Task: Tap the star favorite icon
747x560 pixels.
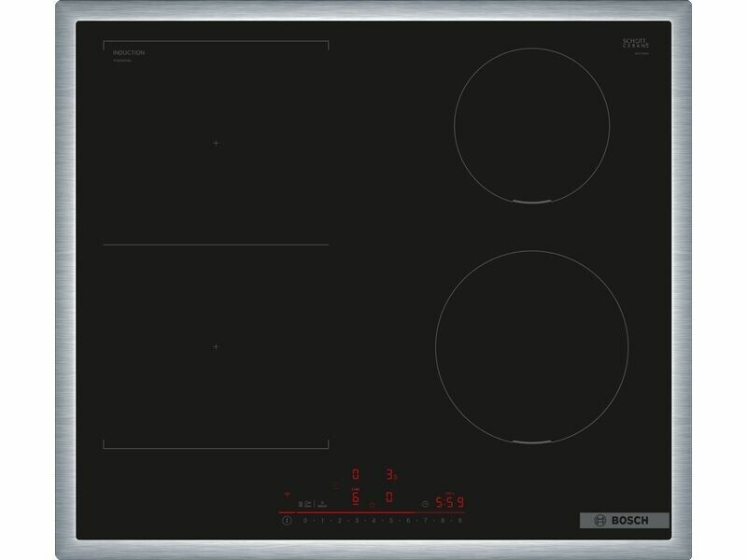Action: tap(372, 504)
